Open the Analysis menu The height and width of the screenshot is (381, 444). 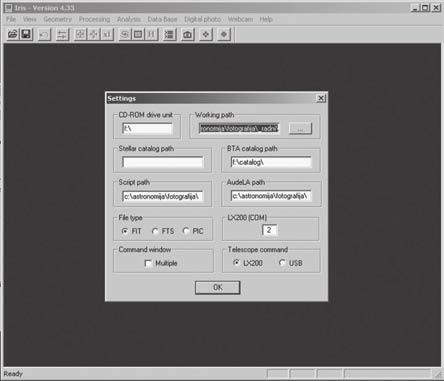tap(129, 19)
